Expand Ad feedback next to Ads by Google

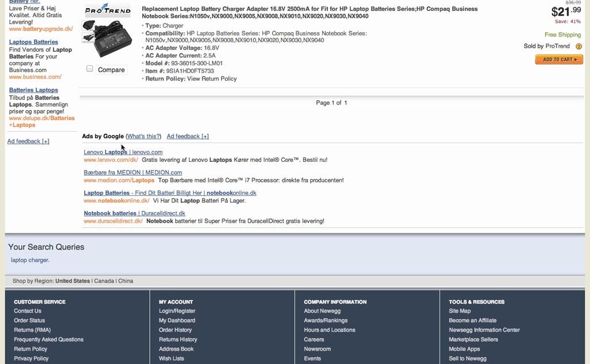coord(187,136)
